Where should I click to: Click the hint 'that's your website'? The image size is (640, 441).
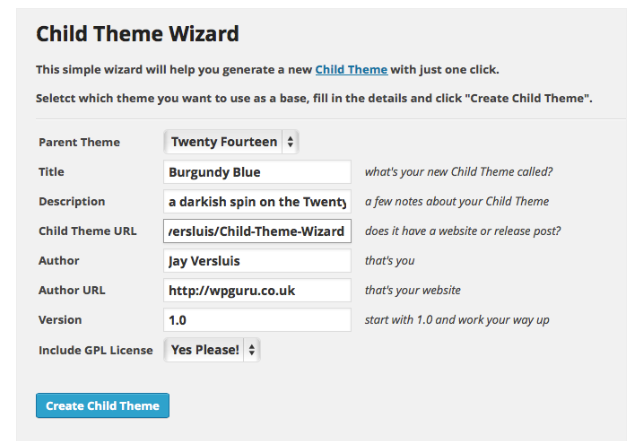pyautogui.click(x=414, y=290)
